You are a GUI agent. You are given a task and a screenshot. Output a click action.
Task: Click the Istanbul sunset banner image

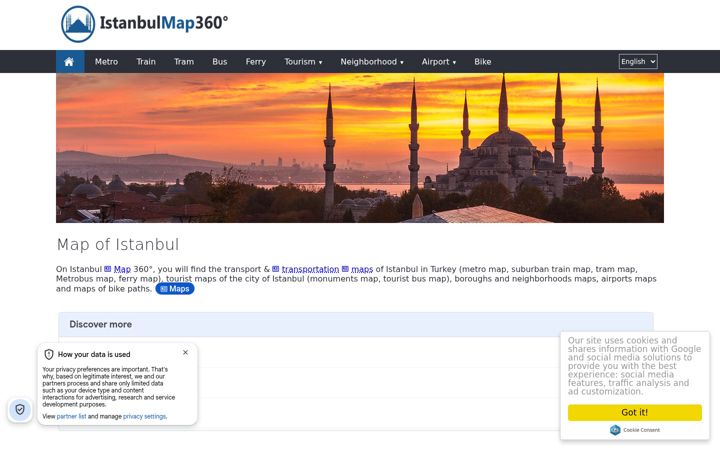click(x=360, y=148)
